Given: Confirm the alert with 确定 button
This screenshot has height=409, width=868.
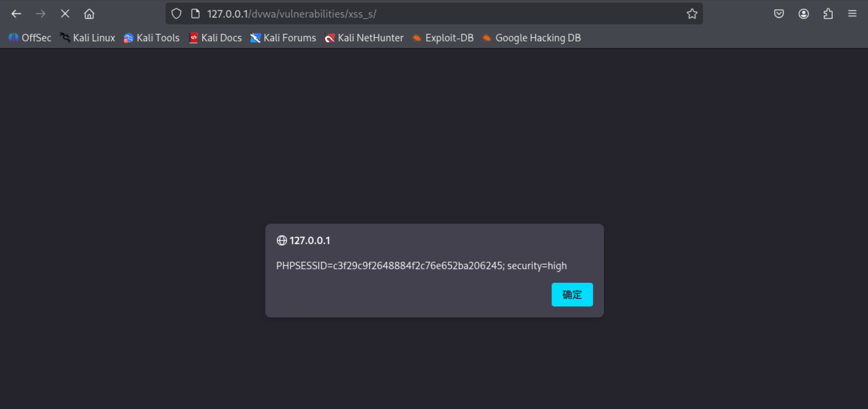Looking at the screenshot, I should [x=572, y=294].
